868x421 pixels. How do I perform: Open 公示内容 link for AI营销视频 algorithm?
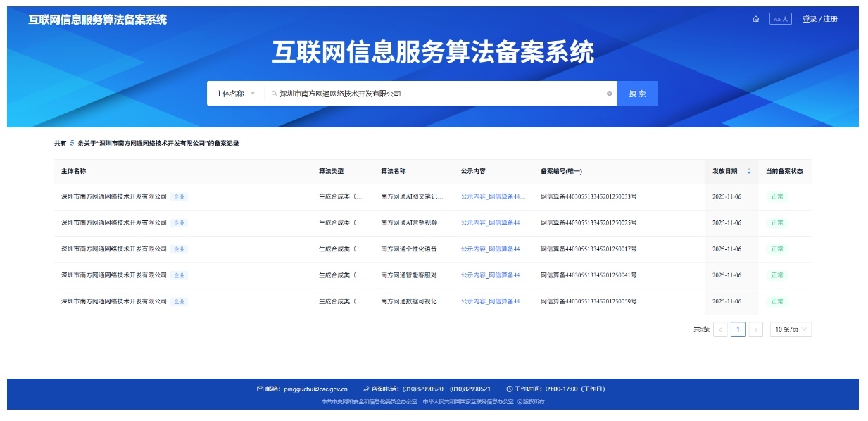click(493, 222)
